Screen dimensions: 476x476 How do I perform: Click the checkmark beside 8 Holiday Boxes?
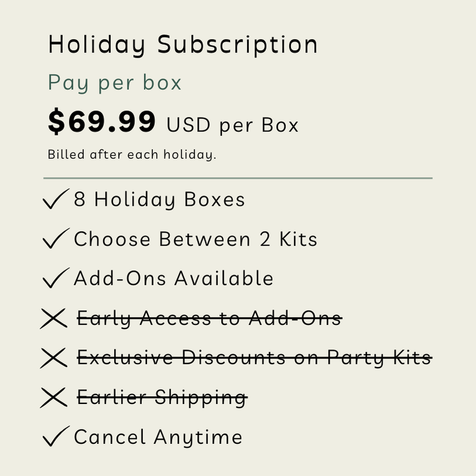point(56,199)
